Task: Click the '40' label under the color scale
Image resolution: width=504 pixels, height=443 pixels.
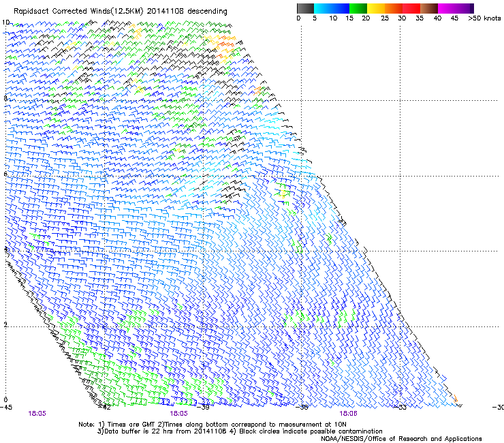Action: (x=437, y=18)
